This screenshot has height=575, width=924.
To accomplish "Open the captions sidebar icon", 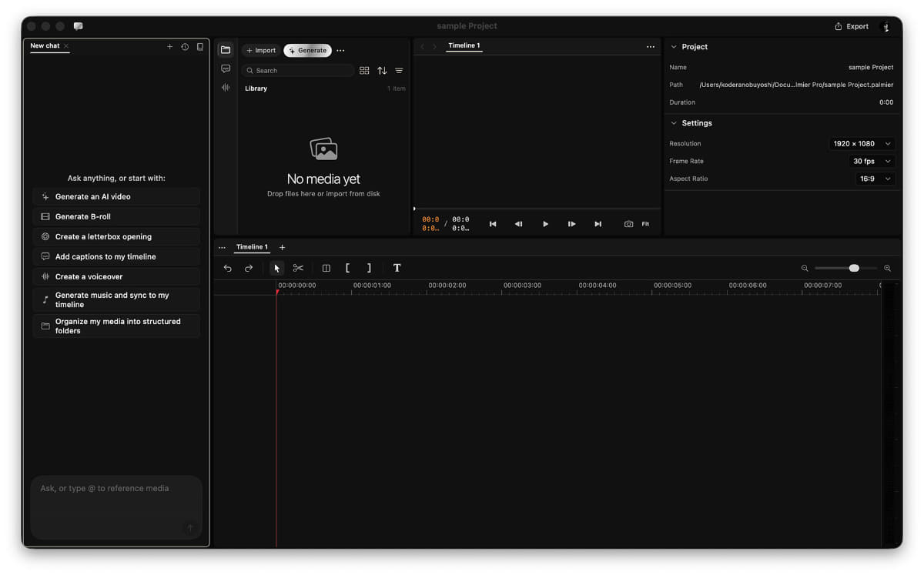I will (x=226, y=69).
